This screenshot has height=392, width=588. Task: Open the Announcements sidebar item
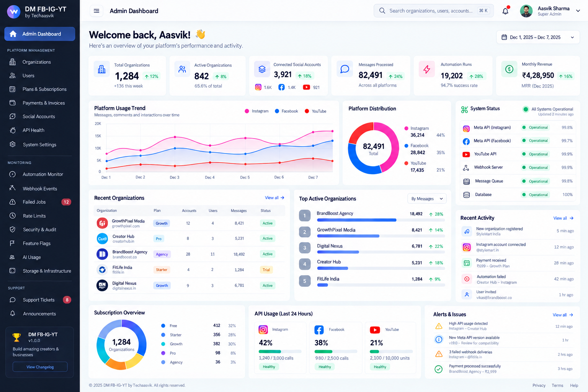[40, 314]
